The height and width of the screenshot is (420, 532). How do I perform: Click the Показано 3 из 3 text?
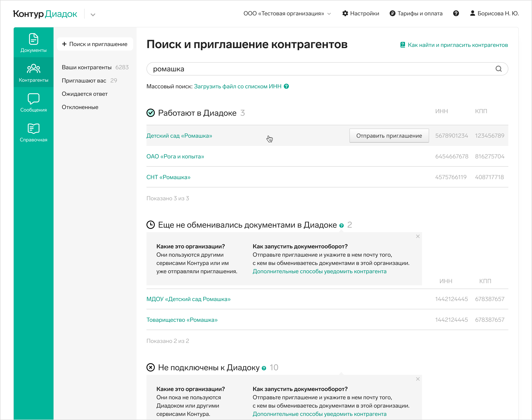pos(168,198)
